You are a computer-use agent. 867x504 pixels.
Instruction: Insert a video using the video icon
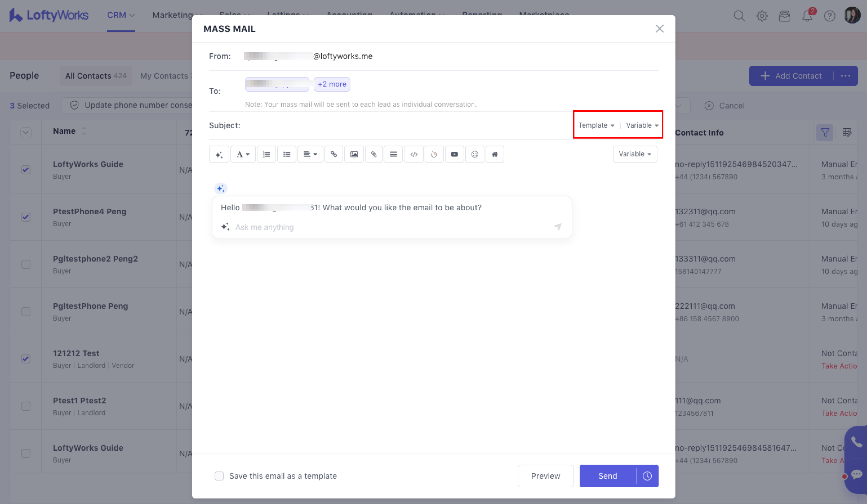[x=454, y=154]
